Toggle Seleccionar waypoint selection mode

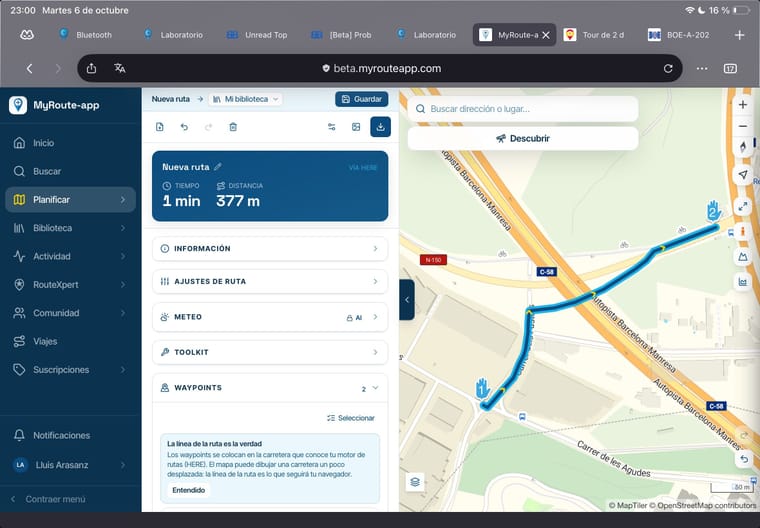pos(350,418)
